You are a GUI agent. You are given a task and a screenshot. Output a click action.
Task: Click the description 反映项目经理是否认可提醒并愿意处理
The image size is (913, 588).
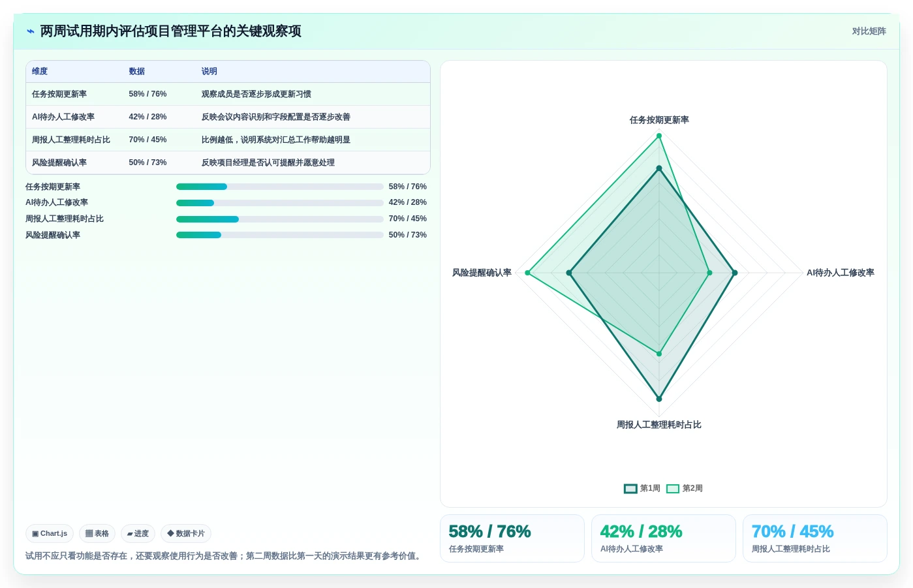[x=268, y=163]
